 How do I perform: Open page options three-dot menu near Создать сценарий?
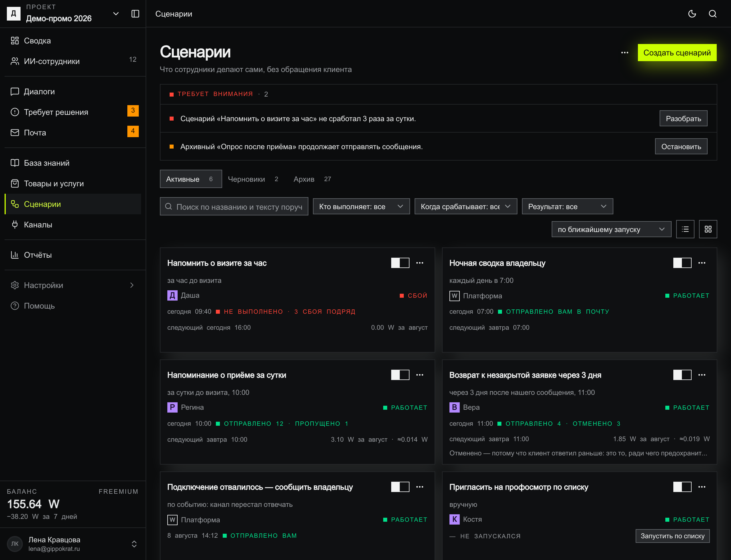(625, 53)
